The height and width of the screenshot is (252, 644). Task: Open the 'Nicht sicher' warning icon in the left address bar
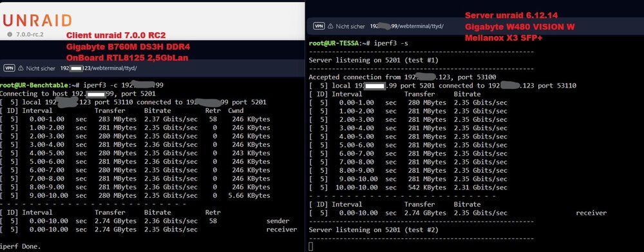pos(20,68)
